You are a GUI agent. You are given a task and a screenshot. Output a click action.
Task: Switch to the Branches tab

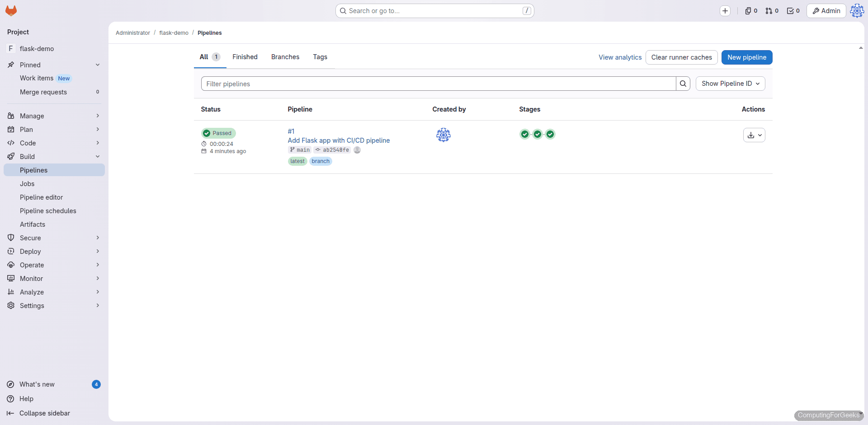coord(285,57)
